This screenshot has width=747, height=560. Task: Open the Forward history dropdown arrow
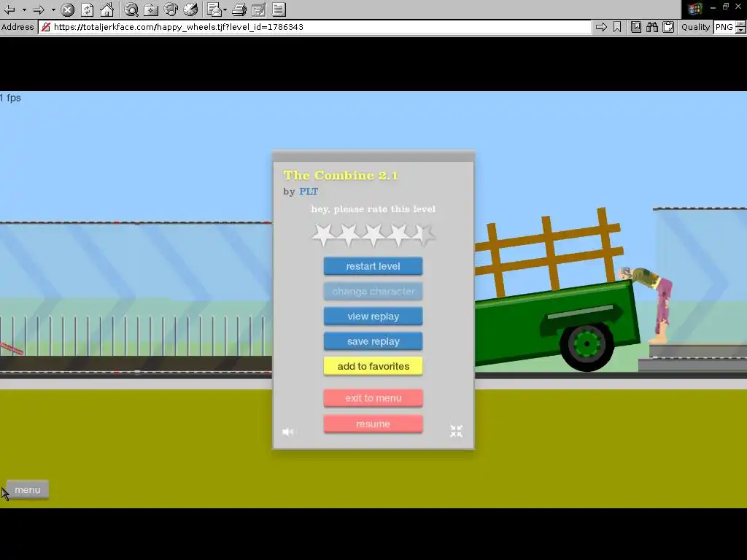coord(53,9)
